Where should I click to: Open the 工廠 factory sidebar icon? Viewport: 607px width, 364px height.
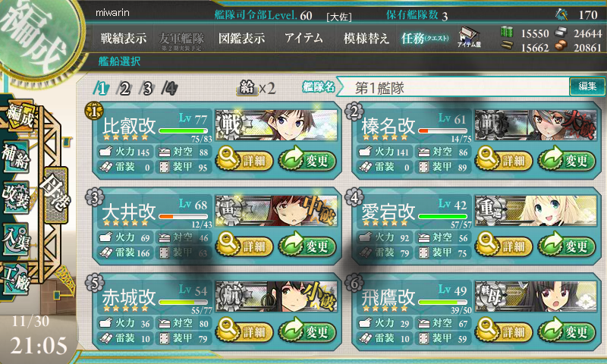tap(16, 278)
